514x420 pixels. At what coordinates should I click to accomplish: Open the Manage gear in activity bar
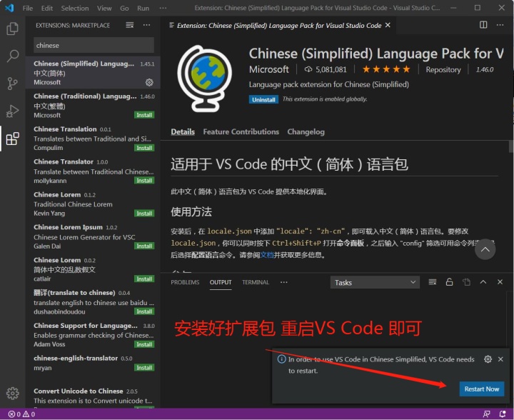click(x=12, y=393)
